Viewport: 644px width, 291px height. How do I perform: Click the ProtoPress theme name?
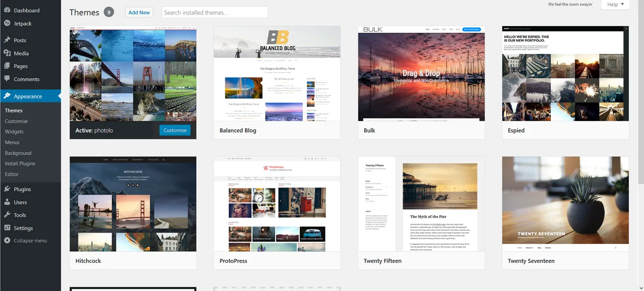233,261
